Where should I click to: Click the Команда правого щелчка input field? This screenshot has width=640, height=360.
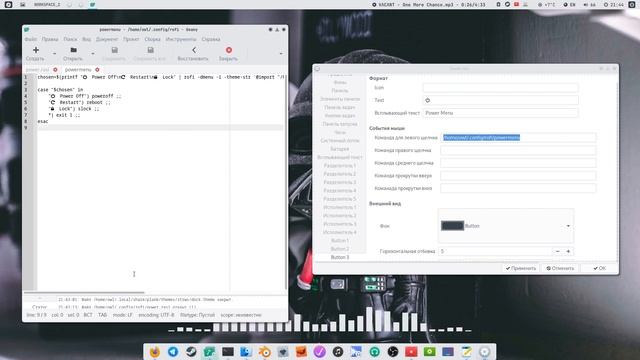click(x=518, y=150)
